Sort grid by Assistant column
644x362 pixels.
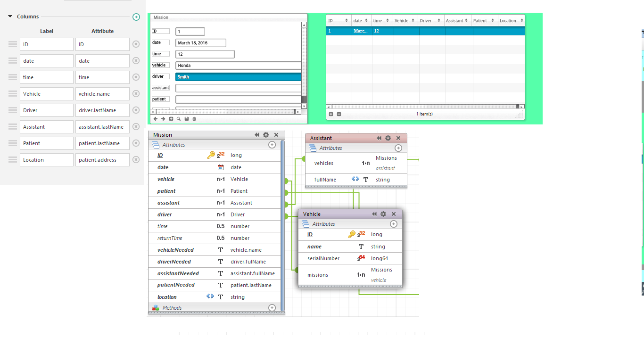pos(458,20)
